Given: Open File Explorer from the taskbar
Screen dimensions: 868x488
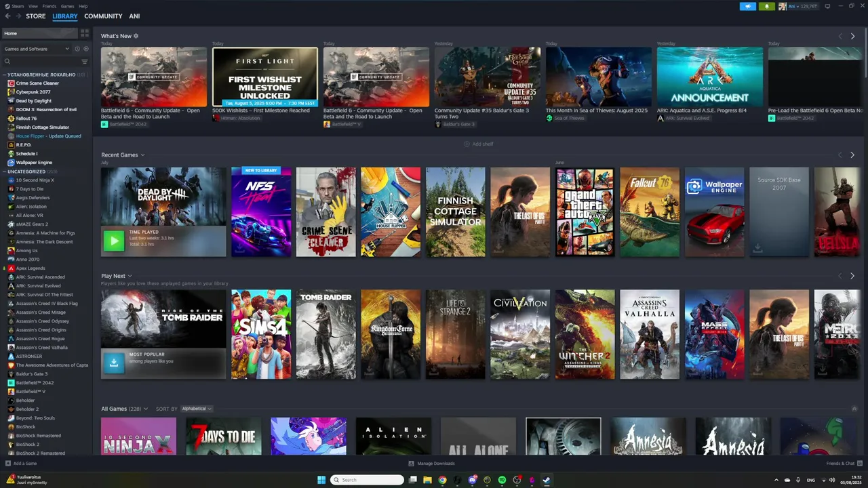Looking at the screenshot, I should point(427,480).
